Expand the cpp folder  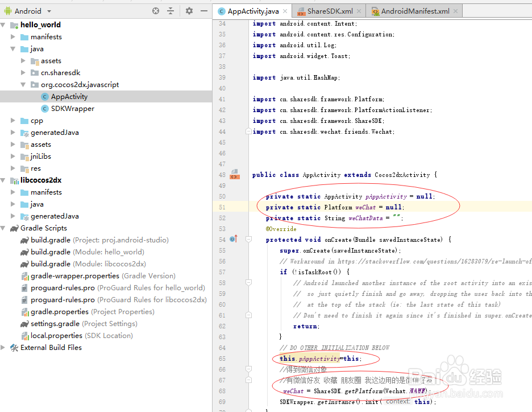tap(13, 121)
